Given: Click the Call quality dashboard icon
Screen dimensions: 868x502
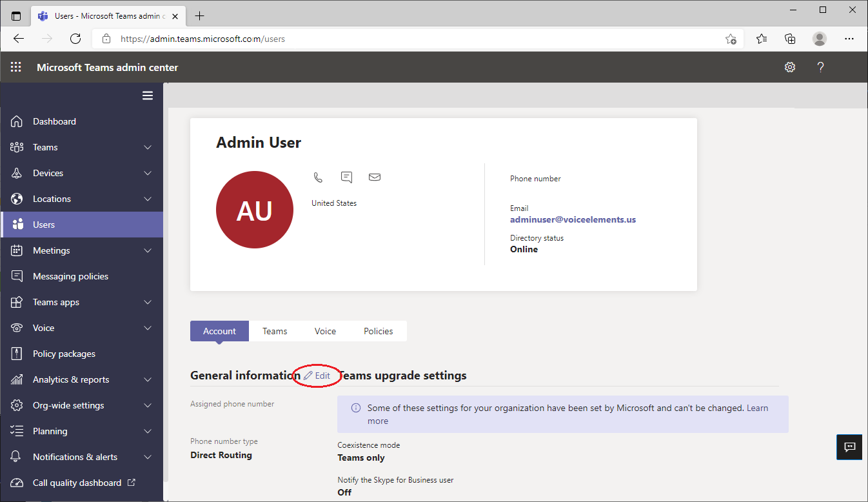Looking at the screenshot, I should pyautogui.click(x=17, y=483).
